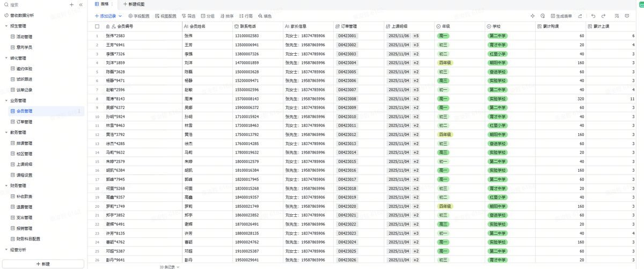Open 分组 grouping tool
644x269 pixels.
point(208,16)
